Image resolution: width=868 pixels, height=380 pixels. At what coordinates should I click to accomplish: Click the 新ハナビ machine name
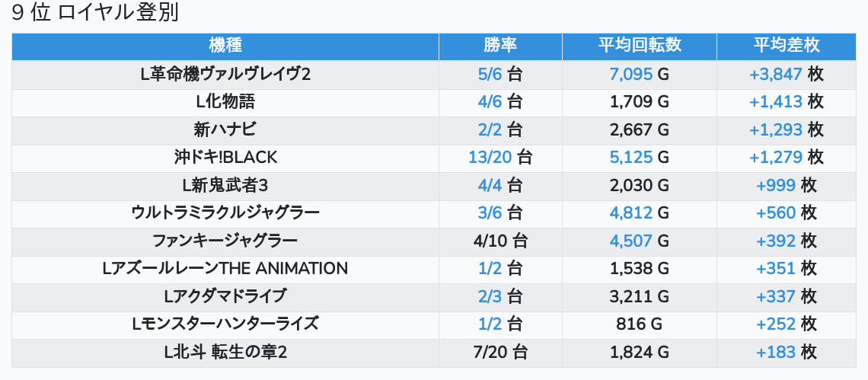tap(225, 129)
